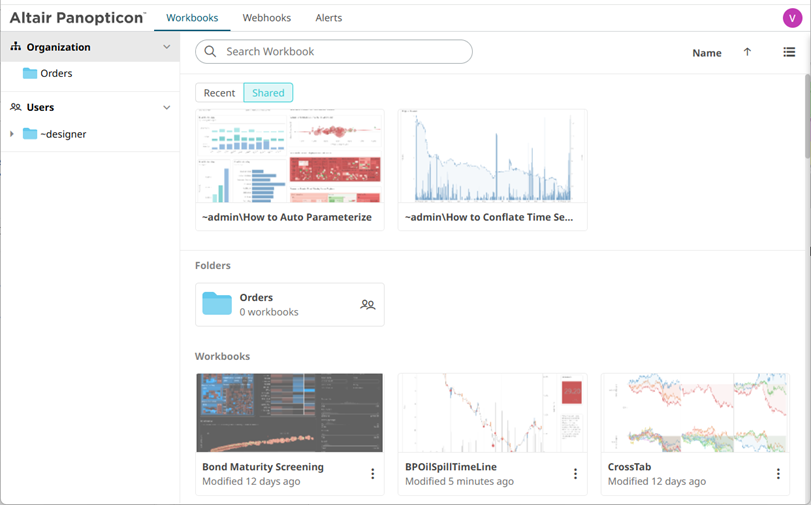Click shared users icon on Orders folder
Image resolution: width=811 pixels, height=505 pixels.
click(368, 304)
